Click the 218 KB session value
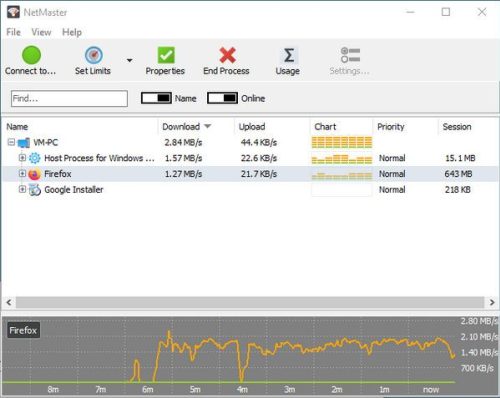Screen dimensions: 500x398 click(458, 190)
